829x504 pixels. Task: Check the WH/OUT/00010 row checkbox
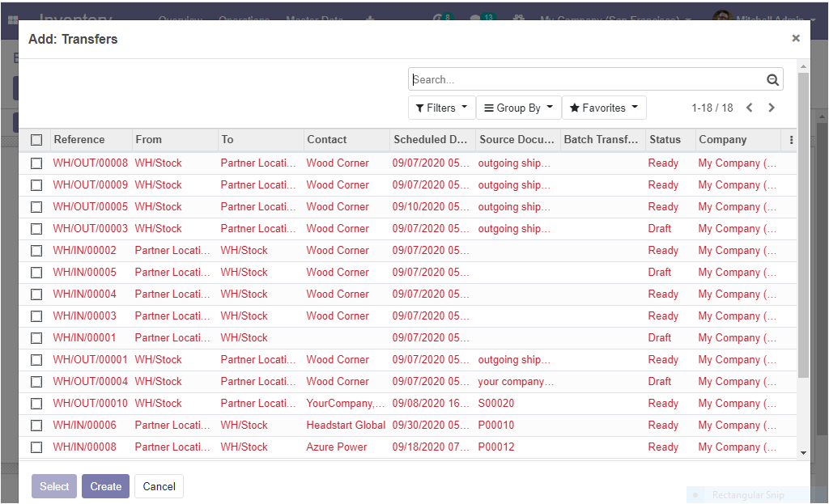[36, 404]
